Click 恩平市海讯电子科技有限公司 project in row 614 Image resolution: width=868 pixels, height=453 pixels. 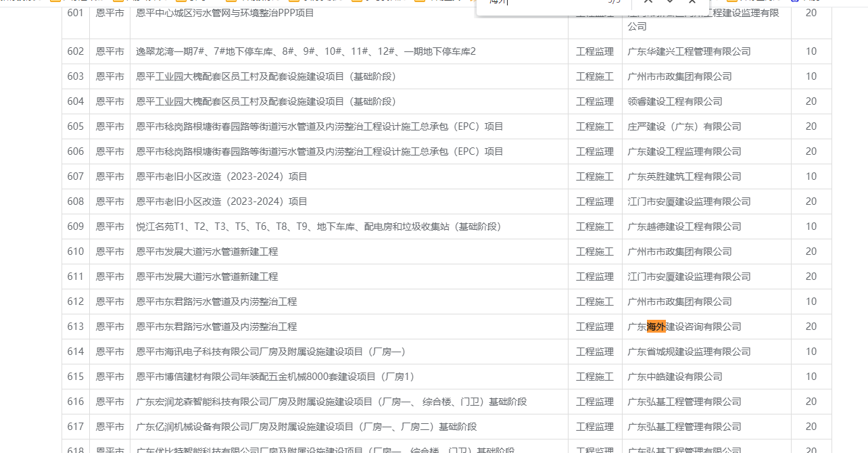pyautogui.click(x=270, y=352)
